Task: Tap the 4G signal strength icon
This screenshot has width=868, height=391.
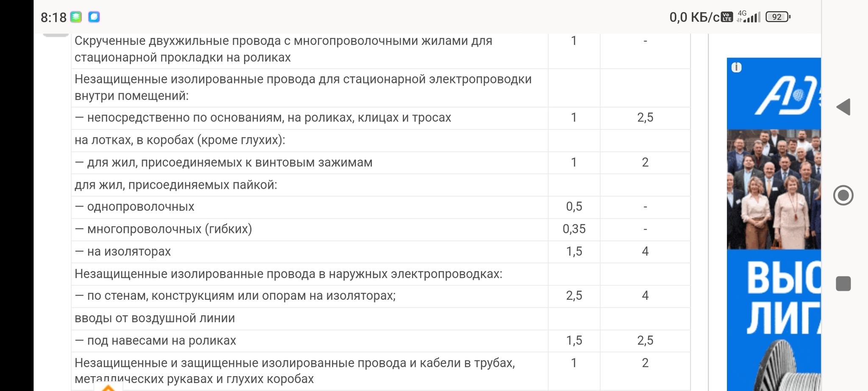Action: pos(749,17)
